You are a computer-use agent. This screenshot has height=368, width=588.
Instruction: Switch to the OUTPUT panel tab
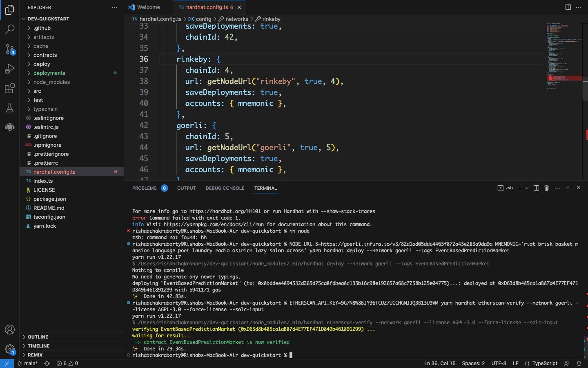coord(186,188)
